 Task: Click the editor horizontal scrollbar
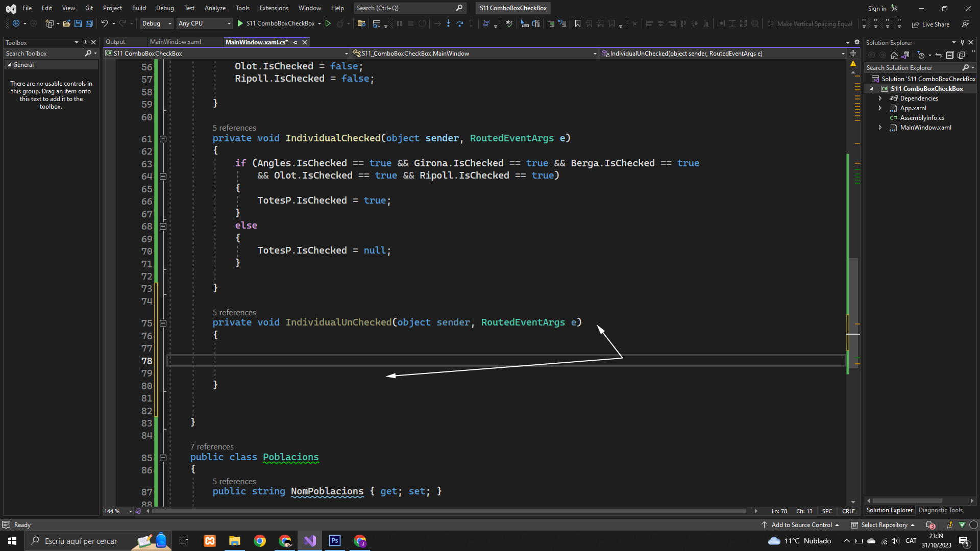click(449, 511)
